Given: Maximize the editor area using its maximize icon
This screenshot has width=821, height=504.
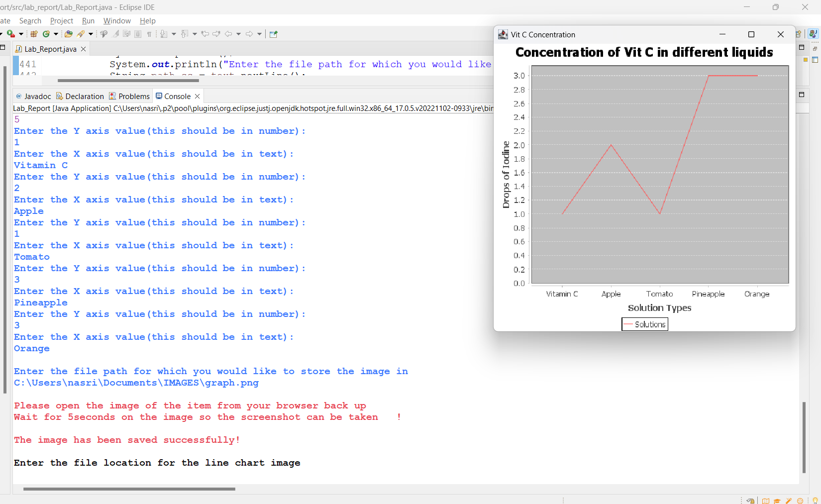Looking at the screenshot, I should (802, 47).
